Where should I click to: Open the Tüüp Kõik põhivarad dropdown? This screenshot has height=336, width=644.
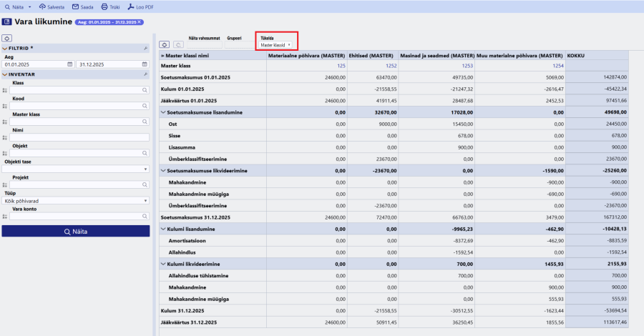coord(76,201)
